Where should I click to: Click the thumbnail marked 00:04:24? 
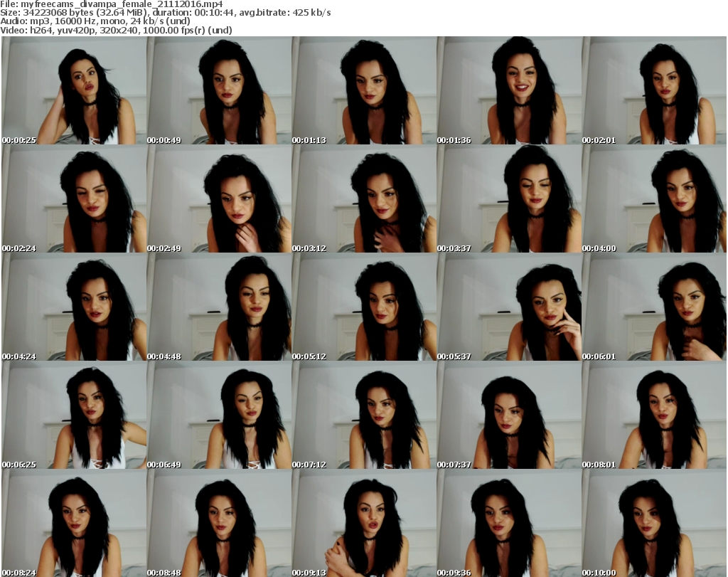point(74,307)
